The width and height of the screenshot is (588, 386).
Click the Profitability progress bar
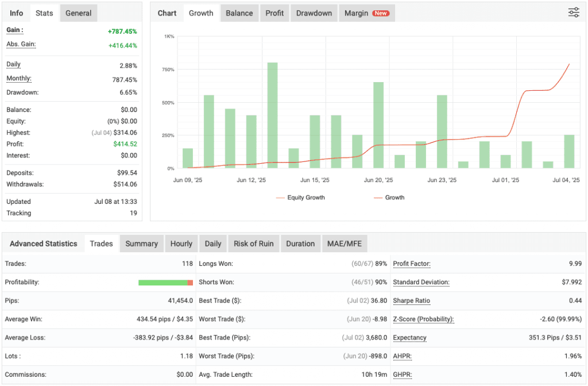[x=165, y=282]
